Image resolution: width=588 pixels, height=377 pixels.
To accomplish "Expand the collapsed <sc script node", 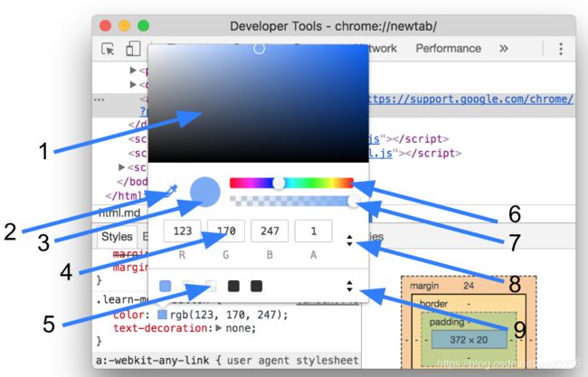I will point(121,166).
